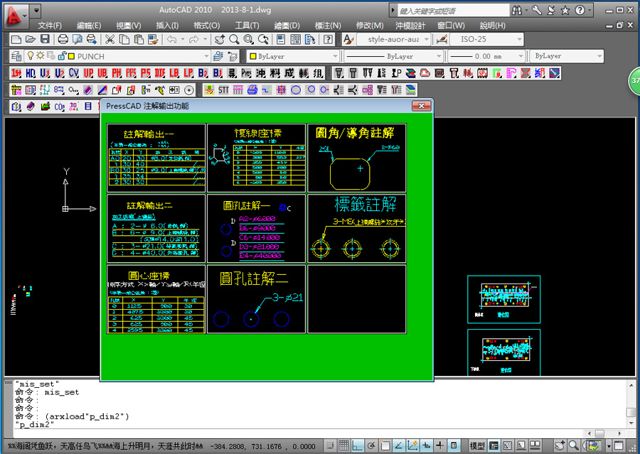This screenshot has height=454, width=640.
Task: Open the 文件(F) menu
Action: 50,25
